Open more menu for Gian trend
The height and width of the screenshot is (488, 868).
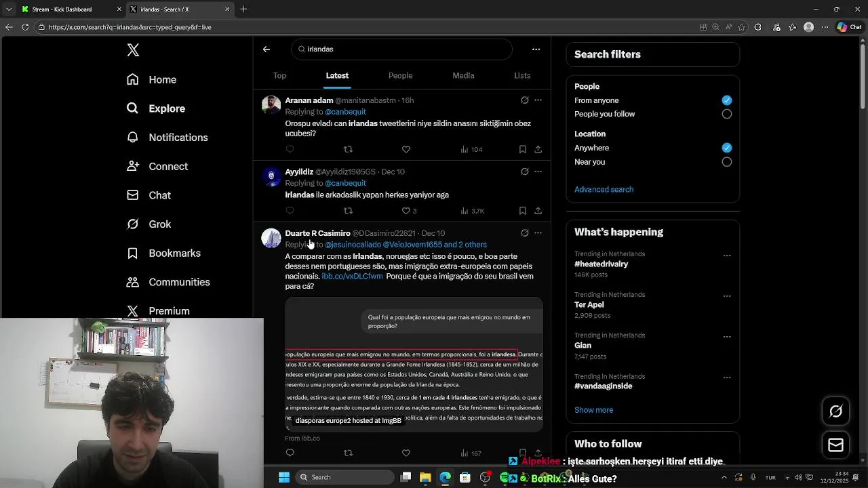pos(727,337)
